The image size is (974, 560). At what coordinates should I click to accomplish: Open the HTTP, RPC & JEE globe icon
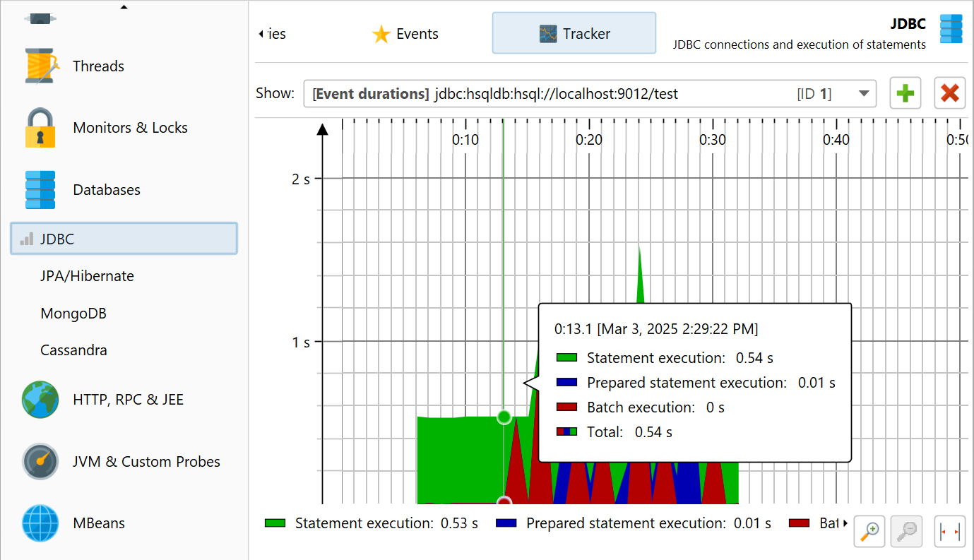(x=40, y=400)
